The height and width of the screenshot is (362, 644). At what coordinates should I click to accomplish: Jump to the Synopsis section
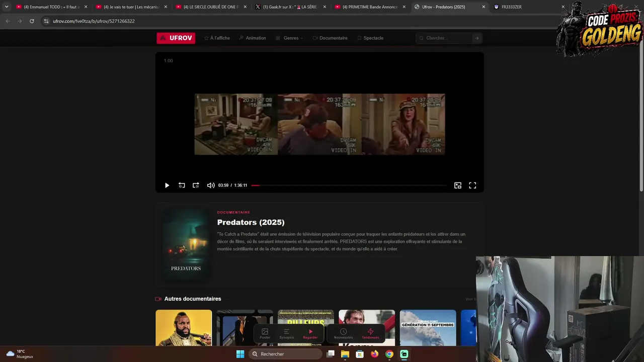pyautogui.click(x=286, y=334)
